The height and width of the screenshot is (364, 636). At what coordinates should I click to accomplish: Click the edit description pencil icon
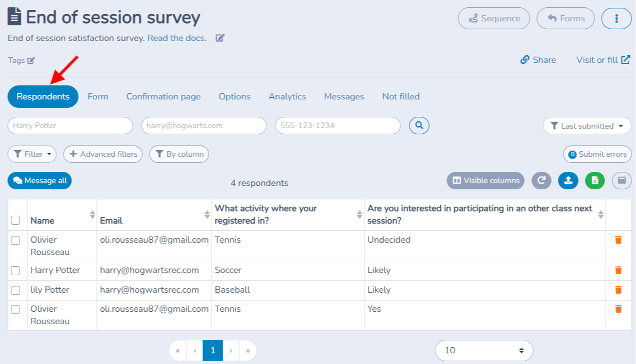coord(220,38)
